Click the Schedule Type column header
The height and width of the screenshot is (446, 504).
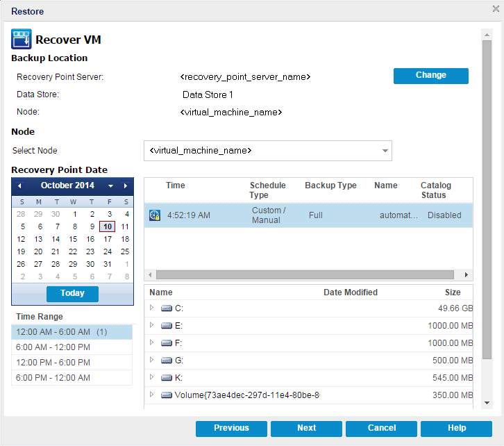[x=267, y=190]
